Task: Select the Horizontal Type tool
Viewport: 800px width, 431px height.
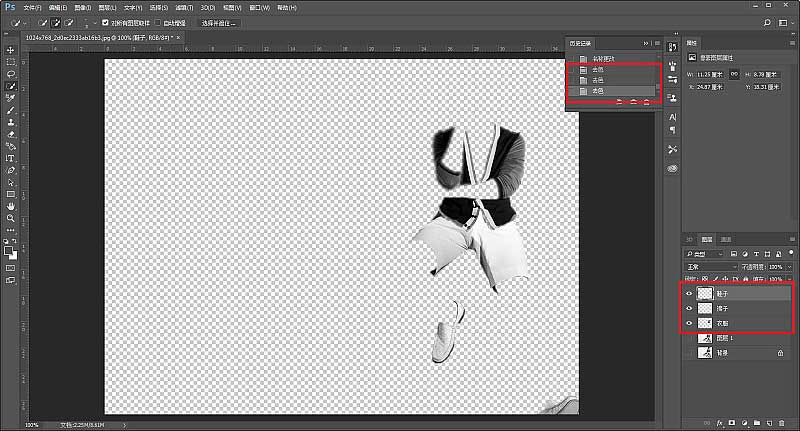Action: tap(11, 158)
